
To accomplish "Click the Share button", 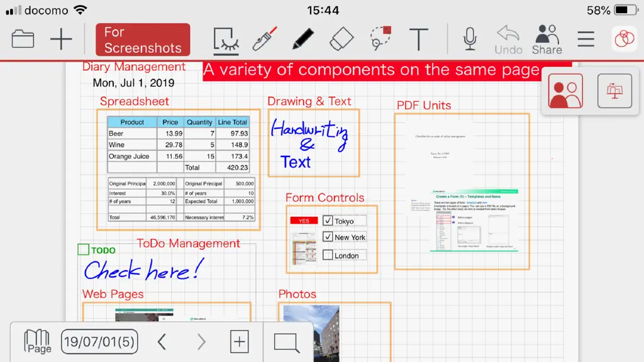I will [x=547, y=40].
